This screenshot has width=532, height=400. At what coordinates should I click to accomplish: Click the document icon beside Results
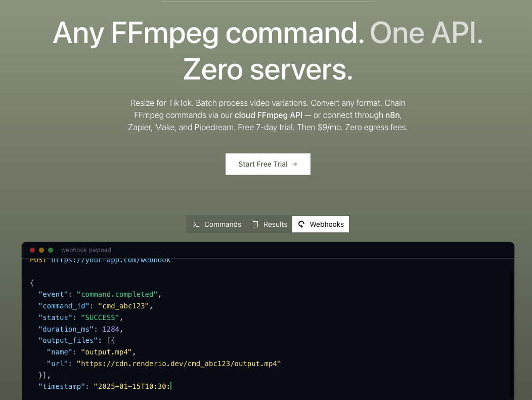tap(255, 224)
